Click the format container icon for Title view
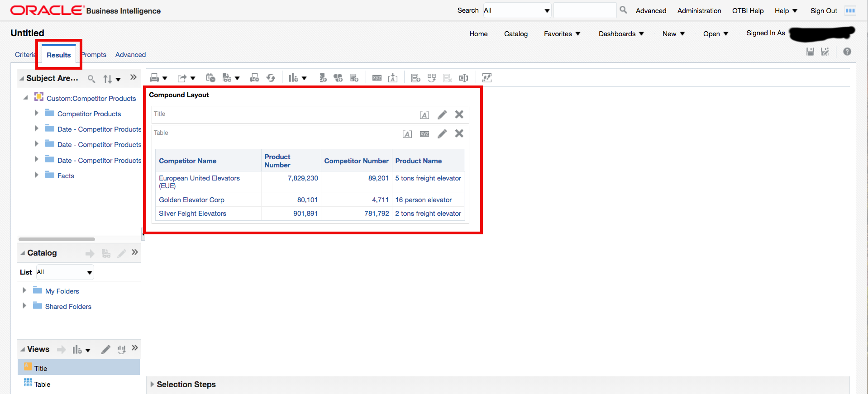Screen dimensions: 868x394 424,115
